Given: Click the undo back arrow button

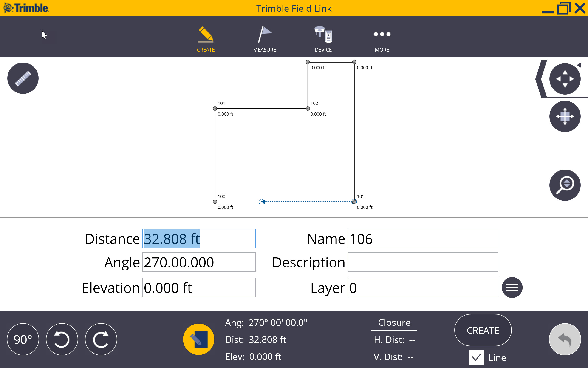Looking at the screenshot, I should [x=565, y=339].
